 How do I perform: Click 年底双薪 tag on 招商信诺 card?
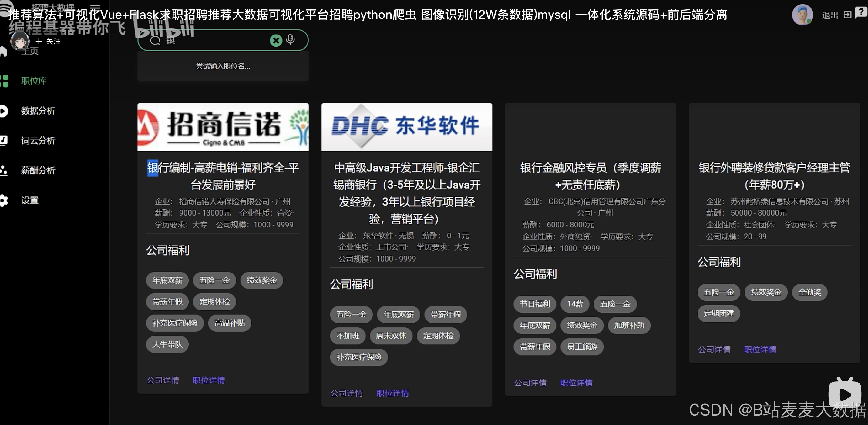click(167, 280)
